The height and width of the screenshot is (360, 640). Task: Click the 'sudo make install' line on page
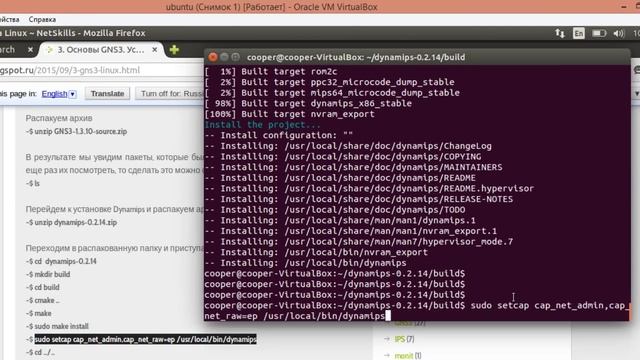tap(57, 326)
